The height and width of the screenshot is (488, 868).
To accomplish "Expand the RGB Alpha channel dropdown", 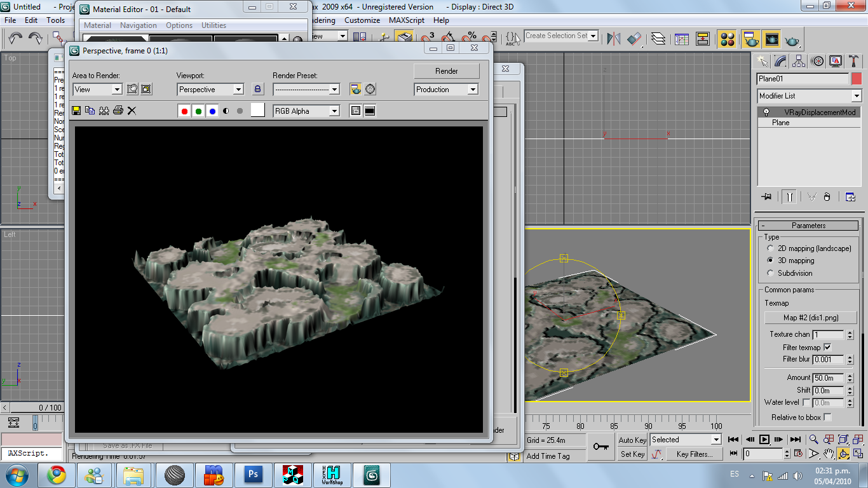I will [334, 111].
